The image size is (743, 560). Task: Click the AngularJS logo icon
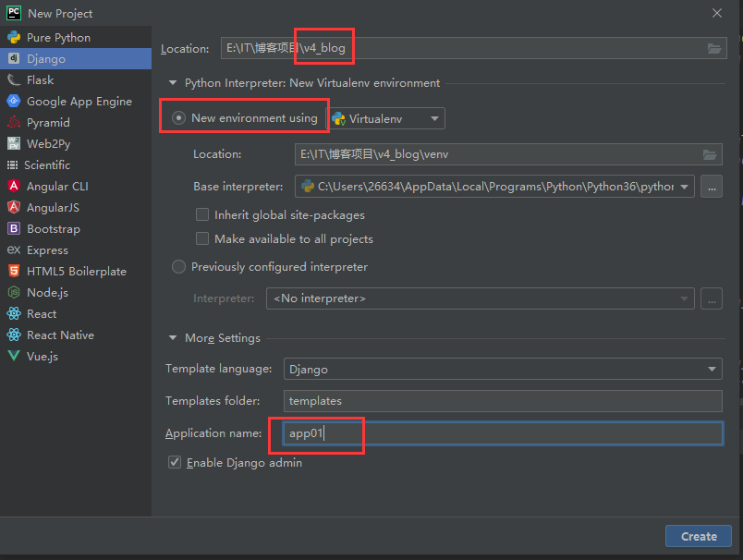pos(14,207)
